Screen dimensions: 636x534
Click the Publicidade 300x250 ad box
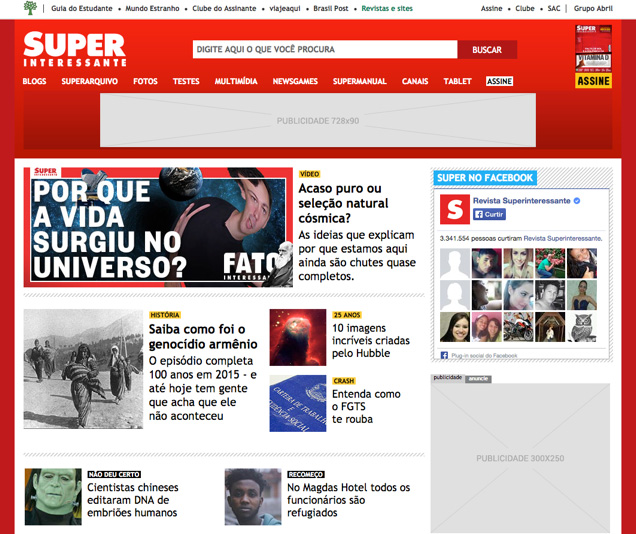[520, 458]
